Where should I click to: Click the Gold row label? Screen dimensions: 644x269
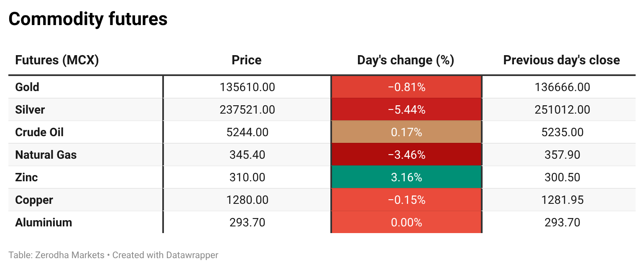27,87
